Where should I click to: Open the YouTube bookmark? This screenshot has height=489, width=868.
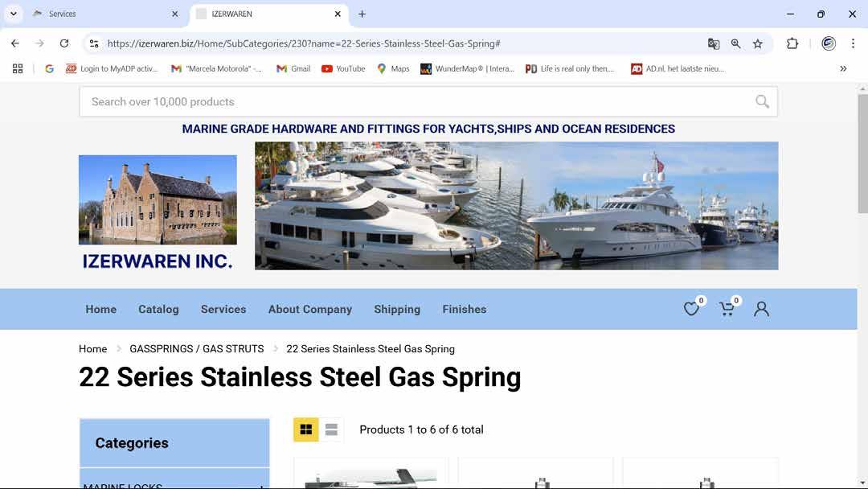pyautogui.click(x=343, y=68)
